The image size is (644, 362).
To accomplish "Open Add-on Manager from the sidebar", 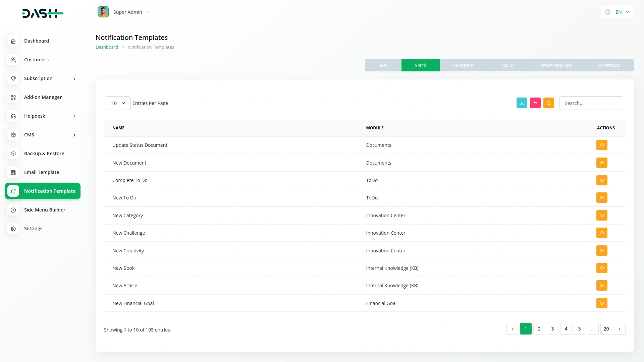I will pyautogui.click(x=43, y=97).
